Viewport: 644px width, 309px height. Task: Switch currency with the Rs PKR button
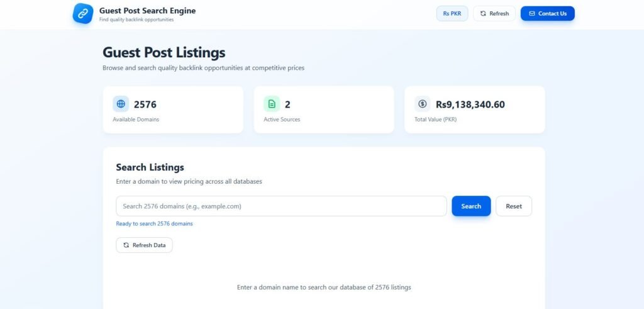[452, 13]
